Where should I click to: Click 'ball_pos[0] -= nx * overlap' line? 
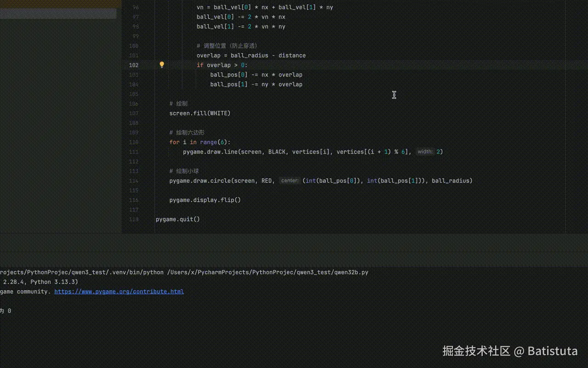[256, 75]
